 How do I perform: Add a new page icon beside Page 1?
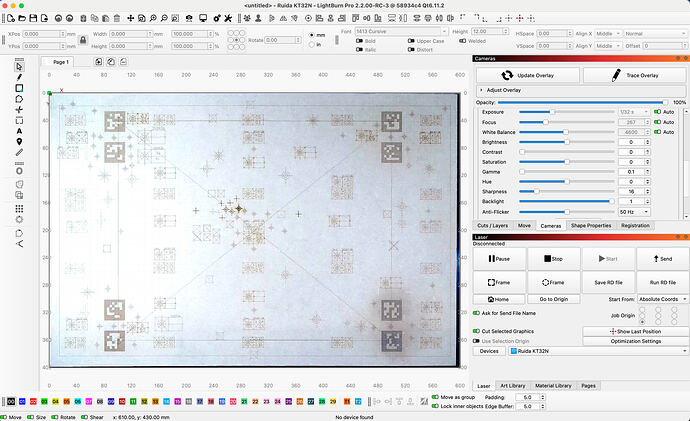click(99, 62)
